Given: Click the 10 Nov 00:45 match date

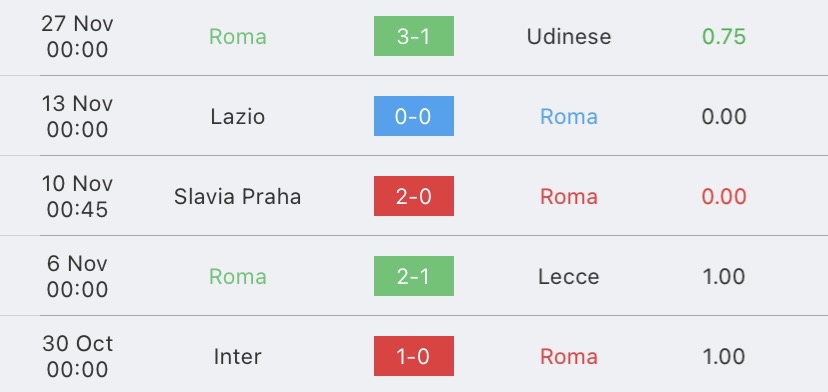Looking at the screenshot, I should point(77,197).
